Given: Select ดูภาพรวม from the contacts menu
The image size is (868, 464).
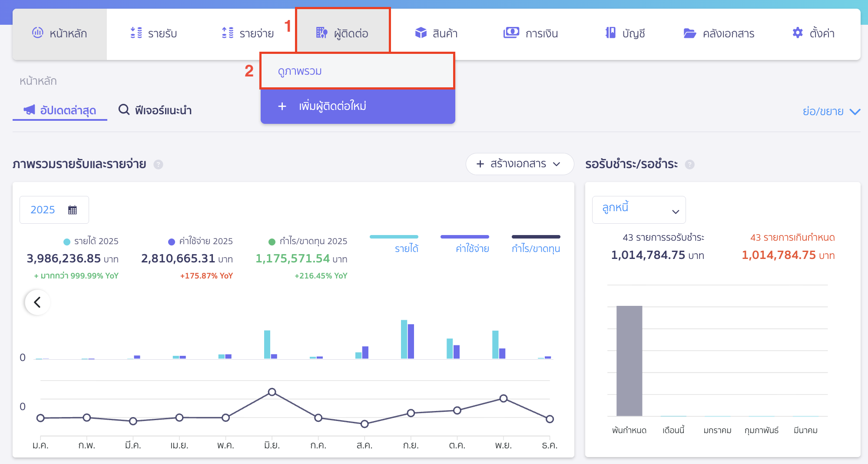Looking at the screenshot, I should point(357,71).
